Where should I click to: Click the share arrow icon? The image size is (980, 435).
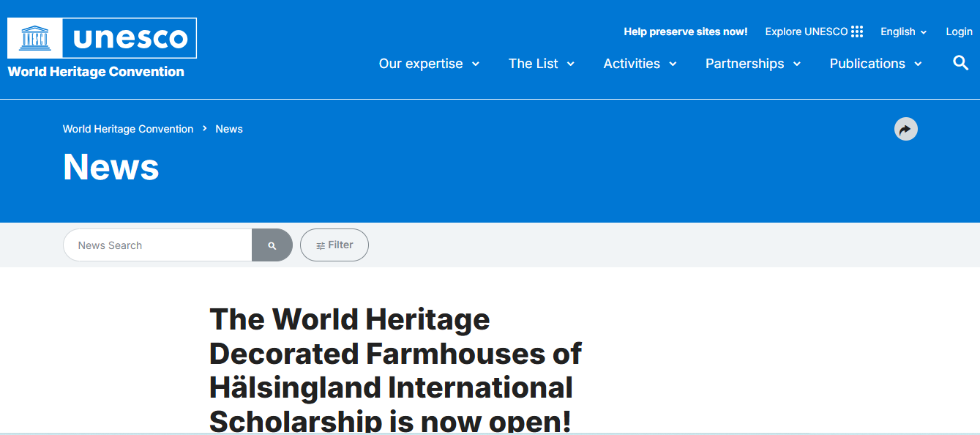coord(905,129)
